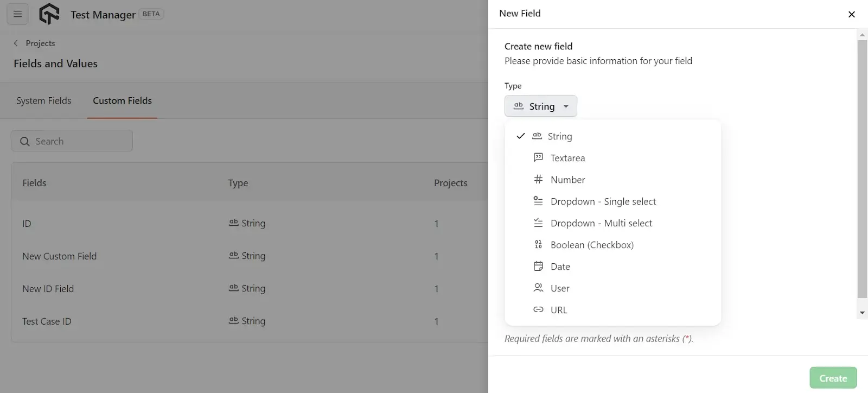This screenshot has width=868, height=393.
Task: Click the Number hash icon
Action: pos(538,179)
